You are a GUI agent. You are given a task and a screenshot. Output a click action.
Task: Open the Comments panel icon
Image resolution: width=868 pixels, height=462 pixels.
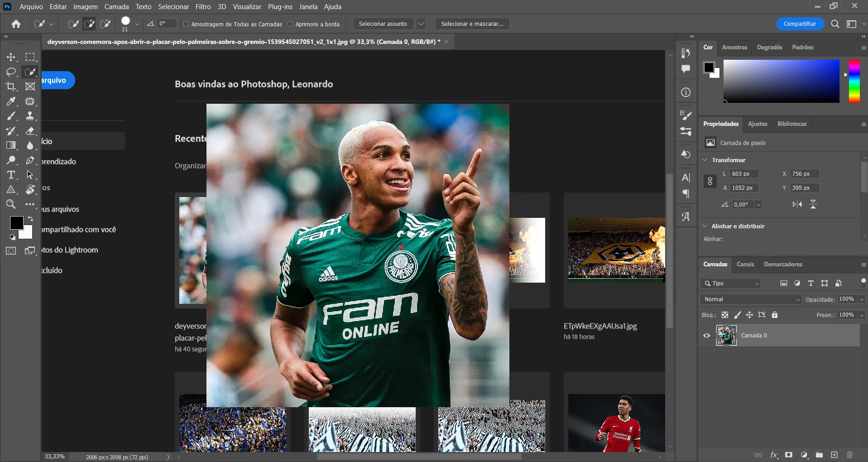[686, 69]
